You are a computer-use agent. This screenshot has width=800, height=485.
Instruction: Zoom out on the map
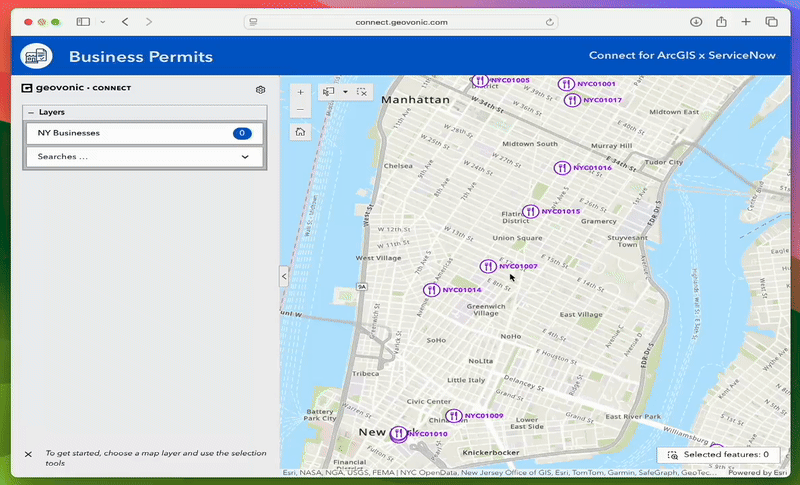coord(300,110)
